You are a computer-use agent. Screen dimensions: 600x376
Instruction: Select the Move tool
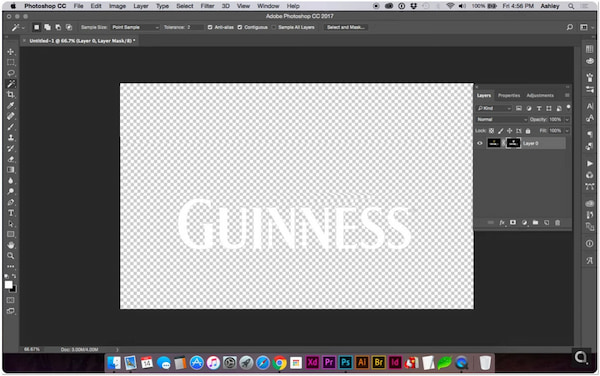[11, 52]
